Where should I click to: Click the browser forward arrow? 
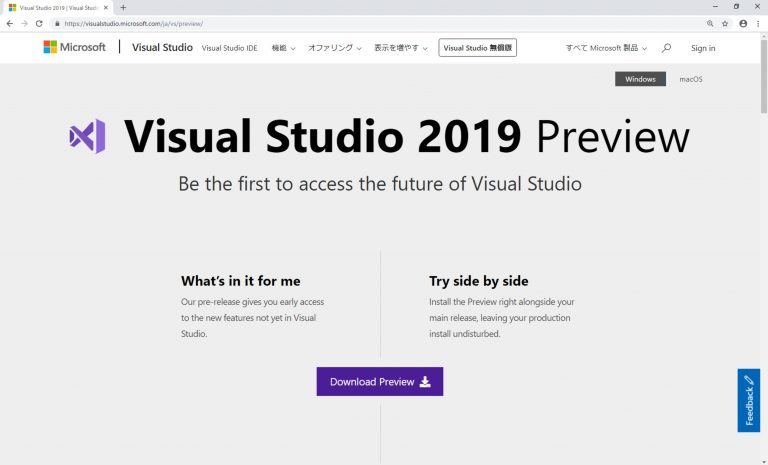pyautogui.click(x=24, y=24)
